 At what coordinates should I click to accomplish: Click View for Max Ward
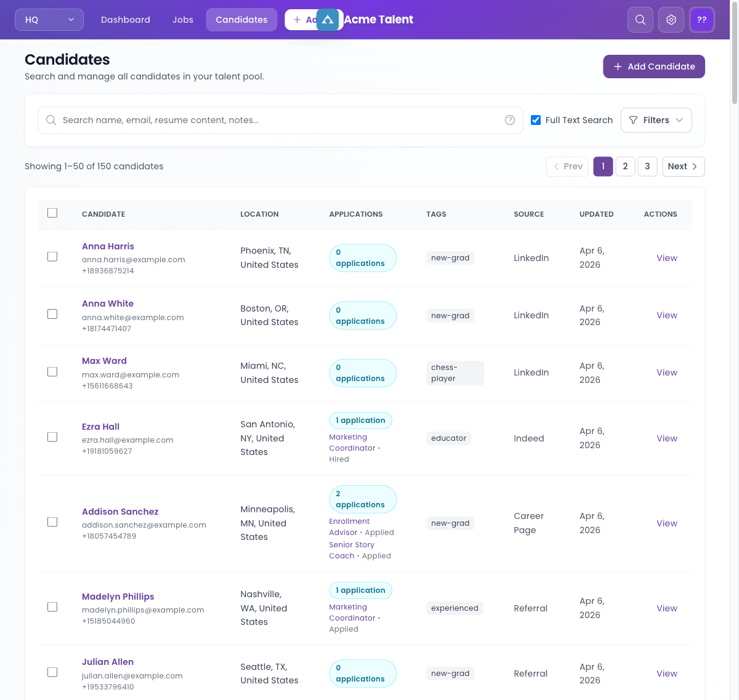coord(666,372)
